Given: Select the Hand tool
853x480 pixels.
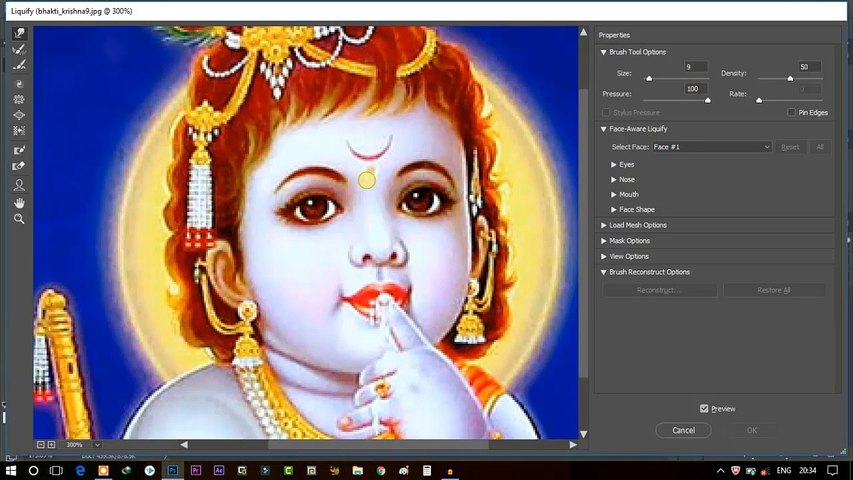Looking at the screenshot, I should pos(19,203).
